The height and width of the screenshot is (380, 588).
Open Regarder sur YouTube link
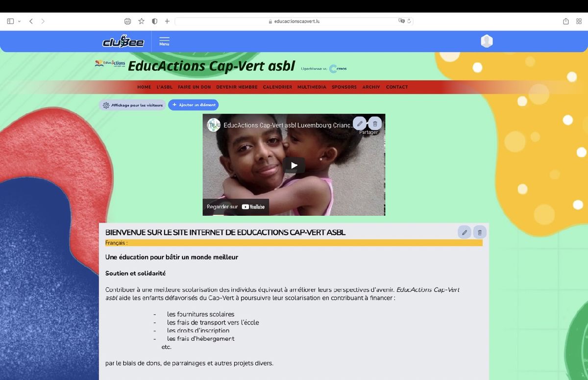click(236, 207)
